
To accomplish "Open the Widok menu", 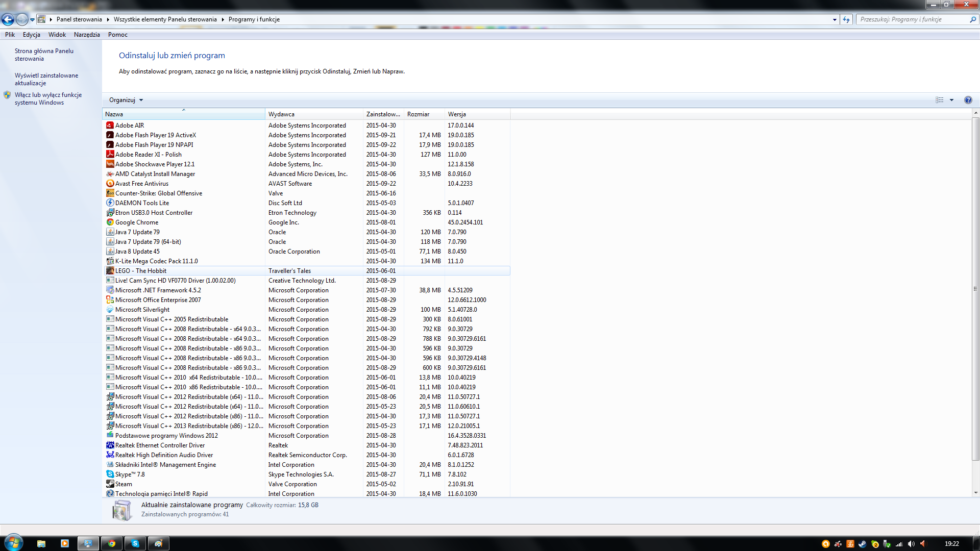I will (x=57, y=35).
